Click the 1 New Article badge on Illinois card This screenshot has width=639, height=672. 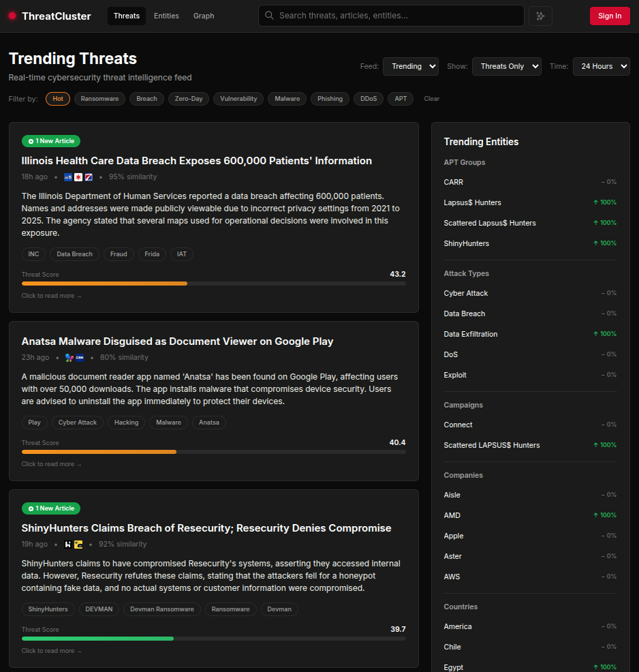51,141
